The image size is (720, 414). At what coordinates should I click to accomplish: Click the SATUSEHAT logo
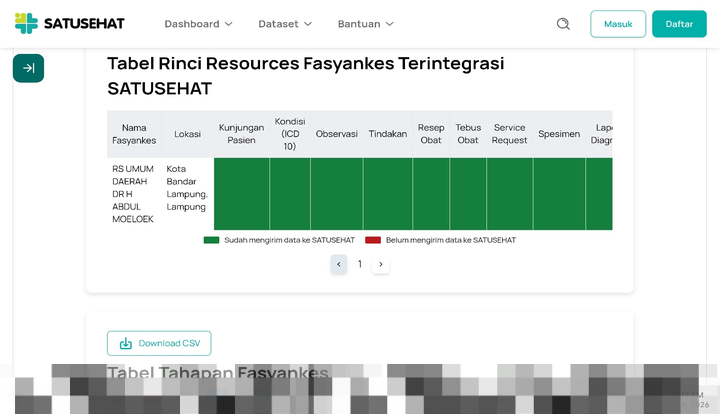click(x=72, y=23)
